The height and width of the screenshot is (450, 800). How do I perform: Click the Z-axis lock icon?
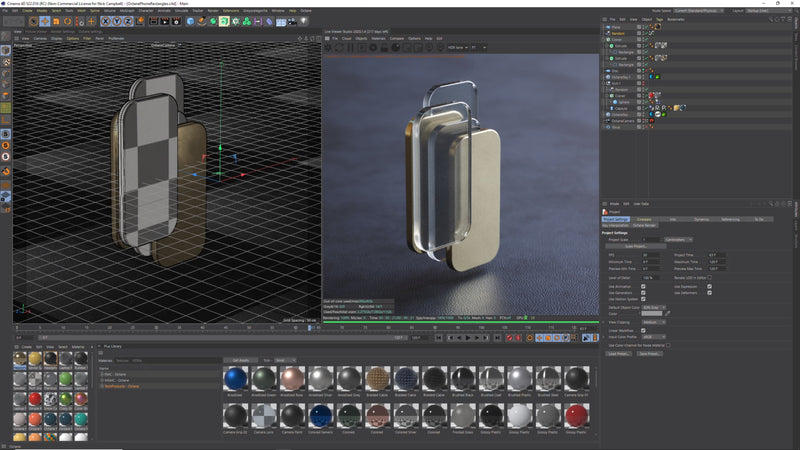126,20
